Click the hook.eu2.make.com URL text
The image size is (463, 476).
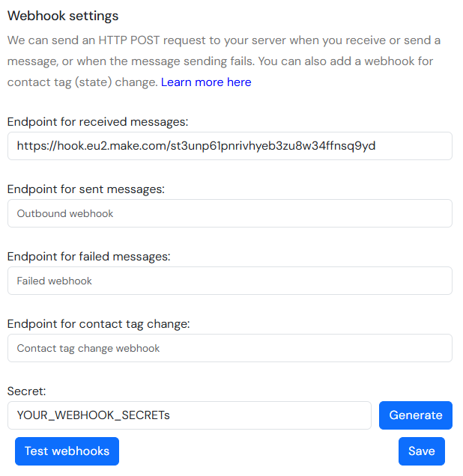(x=196, y=146)
